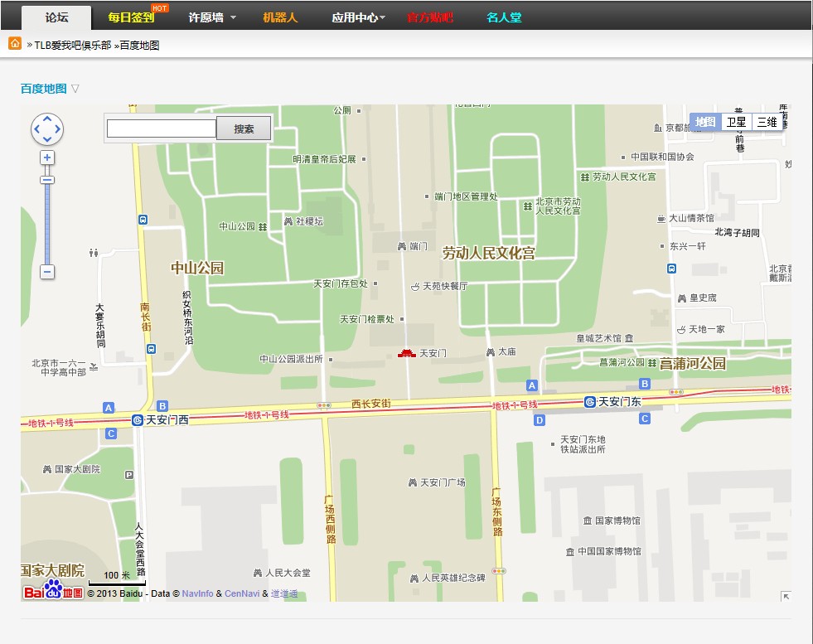Click the 社稷坛 landmark icon
The image size is (813, 644).
point(288,221)
